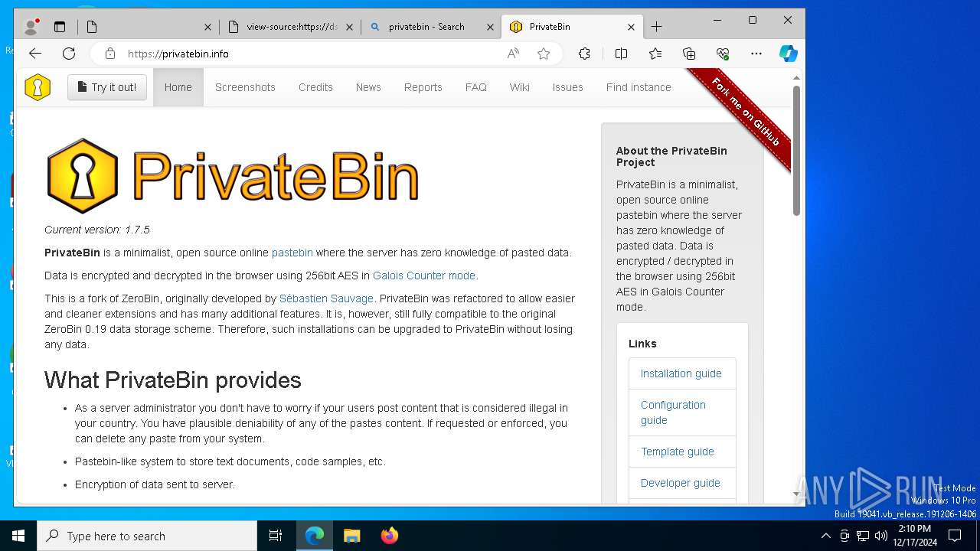Activate the Read Aloud icon in the address bar
Screen dimensions: 980x551
click(x=513, y=54)
